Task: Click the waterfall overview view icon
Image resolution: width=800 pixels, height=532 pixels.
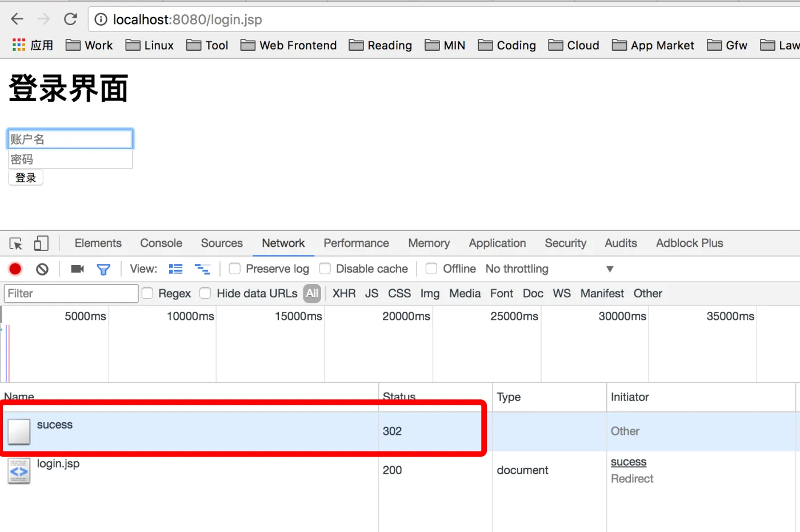Action: click(x=202, y=269)
